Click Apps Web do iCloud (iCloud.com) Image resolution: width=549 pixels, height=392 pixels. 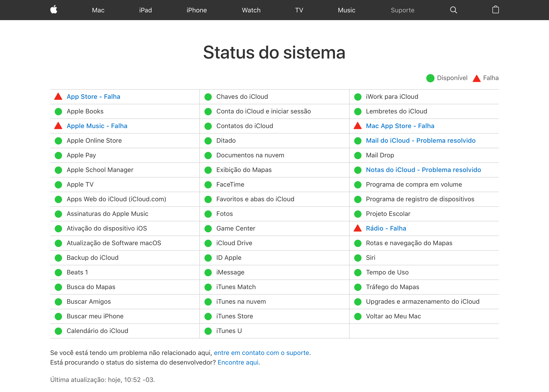tap(116, 199)
